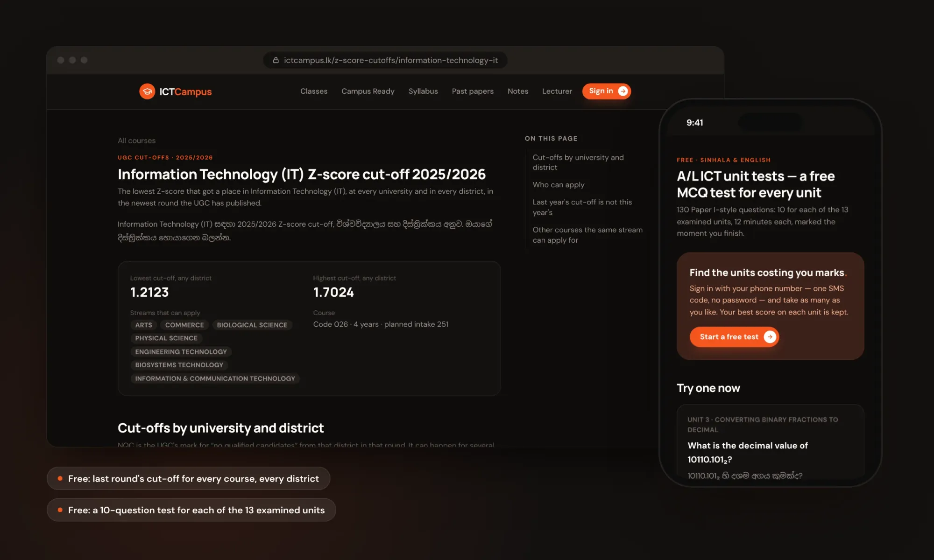Click the Cut-offs by university and district heading
Screen dimensions: 934x560
[x=220, y=428]
